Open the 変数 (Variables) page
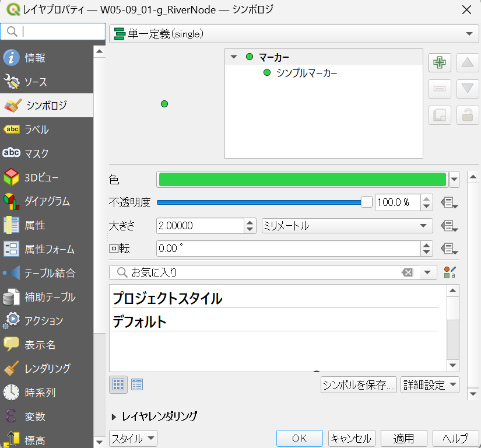 [x=47, y=416]
